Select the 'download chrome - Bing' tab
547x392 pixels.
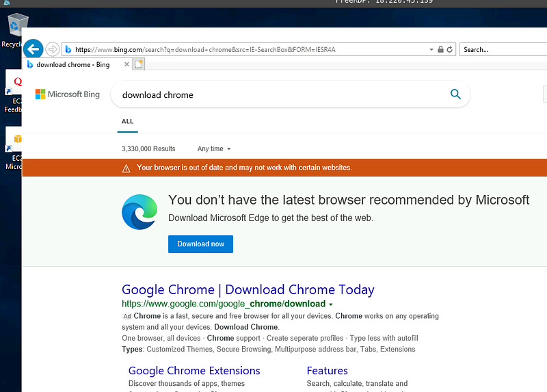pyautogui.click(x=73, y=64)
